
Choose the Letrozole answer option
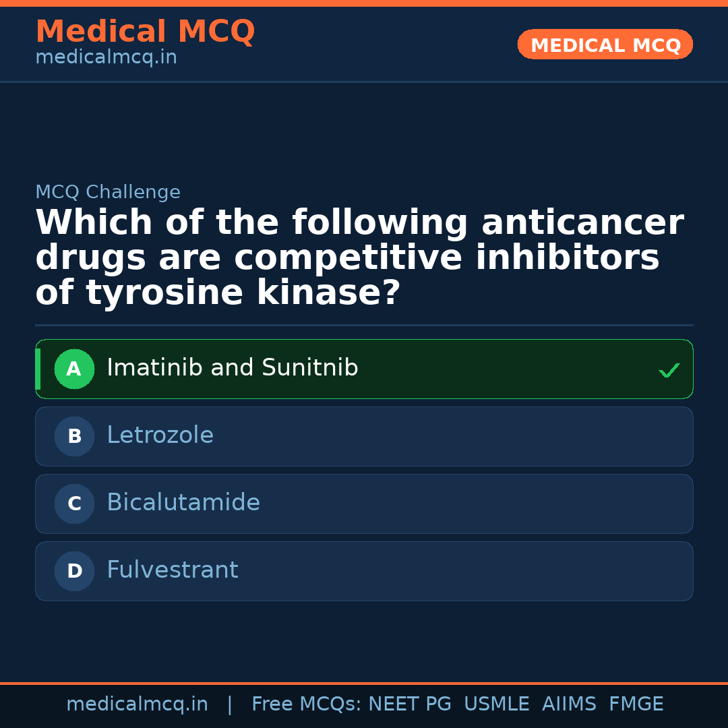click(160, 435)
